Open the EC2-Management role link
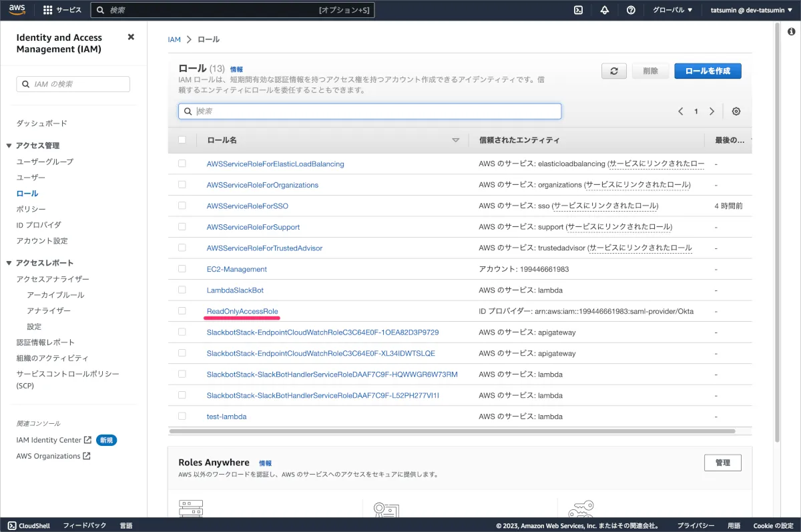 (236, 269)
